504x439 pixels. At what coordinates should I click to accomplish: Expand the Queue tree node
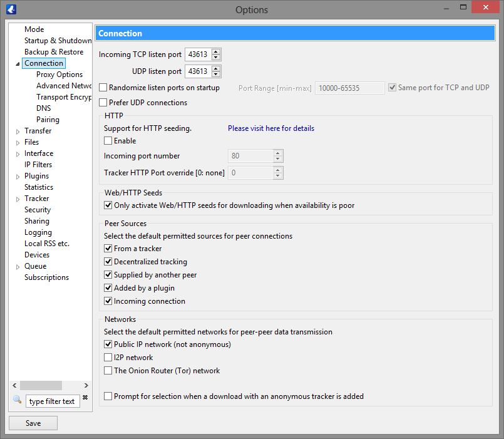coord(18,267)
